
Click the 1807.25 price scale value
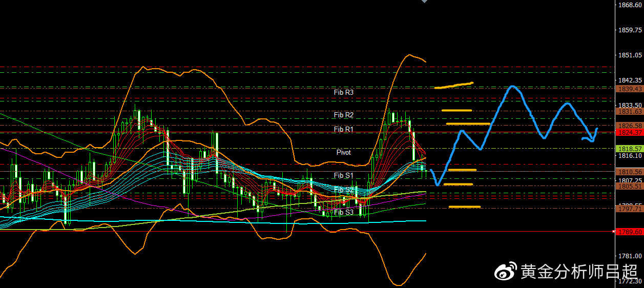(630, 180)
